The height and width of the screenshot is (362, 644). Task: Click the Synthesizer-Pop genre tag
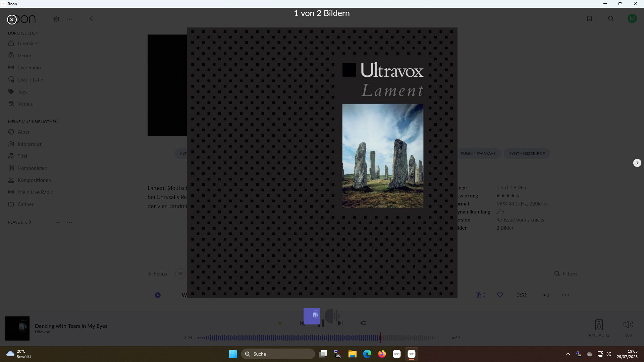527,154
